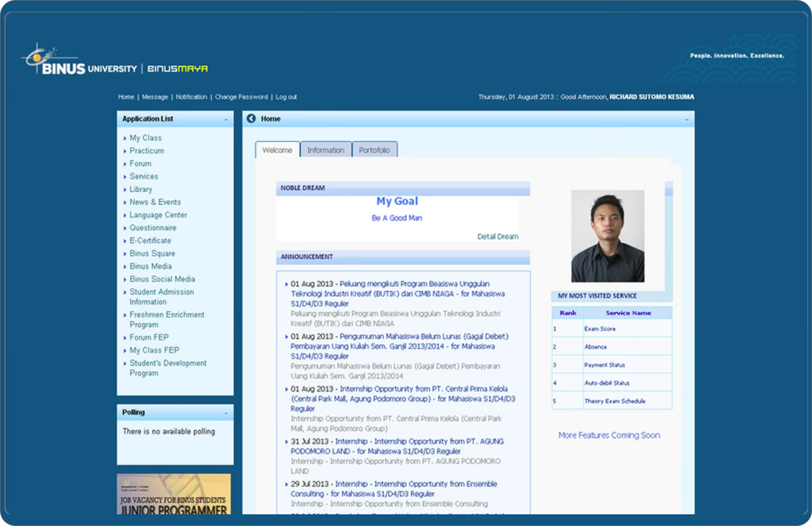The image size is (812, 526).
Task: Open the Change Password page
Action: tap(241, 97)
